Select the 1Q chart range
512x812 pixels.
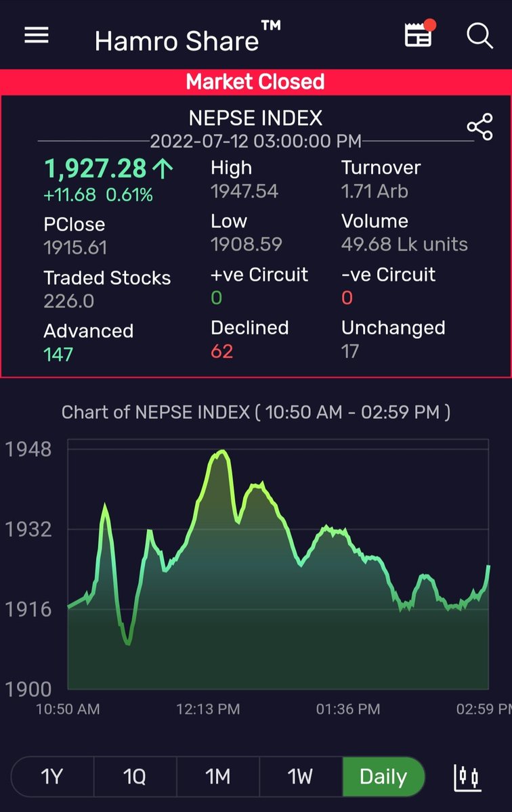135,776
